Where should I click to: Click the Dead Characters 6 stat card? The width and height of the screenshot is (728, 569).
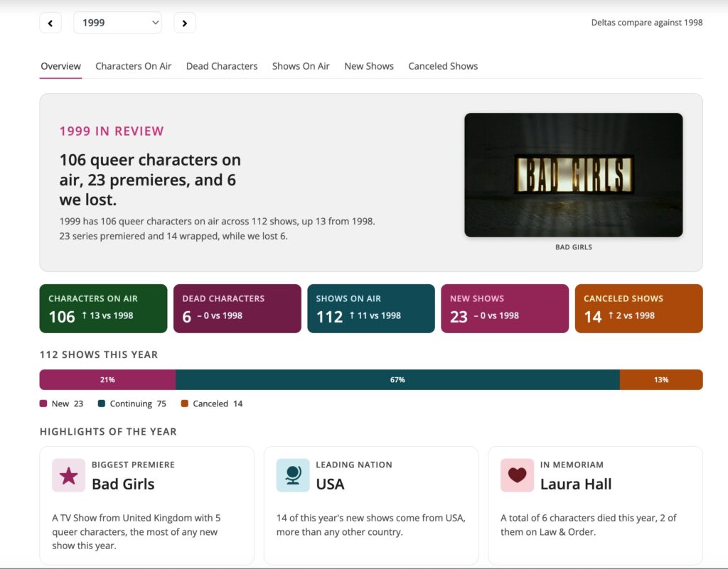(237, 308)
